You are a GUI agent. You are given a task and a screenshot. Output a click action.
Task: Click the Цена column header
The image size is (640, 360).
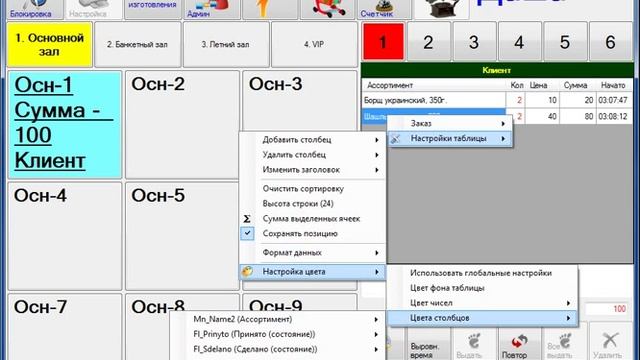[x=542, y=85]
